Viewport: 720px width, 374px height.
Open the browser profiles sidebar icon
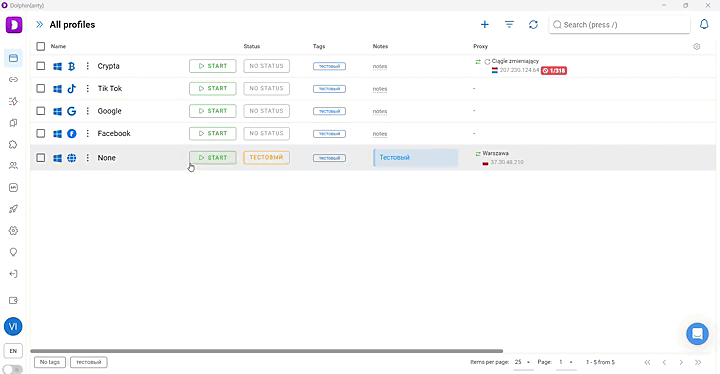[x=13, y=58]
